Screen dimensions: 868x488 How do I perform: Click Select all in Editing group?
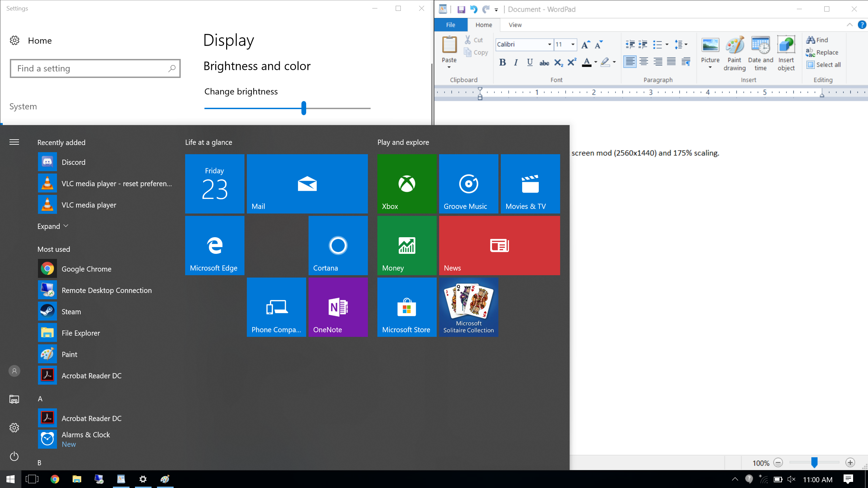(824, 65)
